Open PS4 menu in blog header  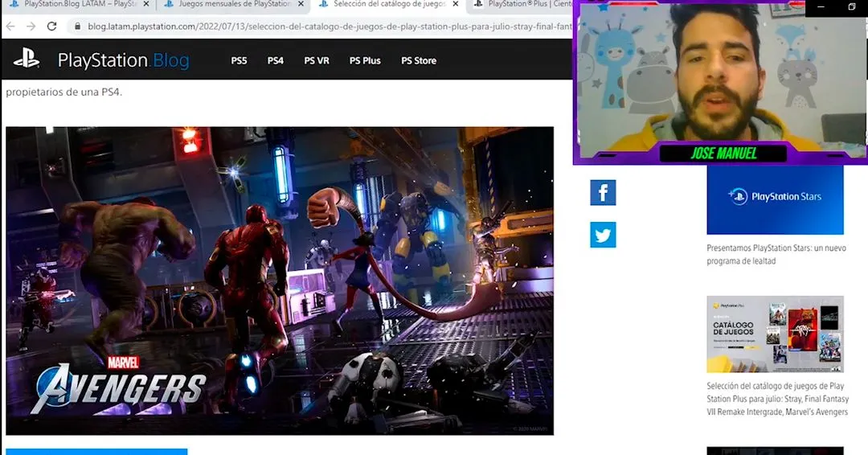275,60
